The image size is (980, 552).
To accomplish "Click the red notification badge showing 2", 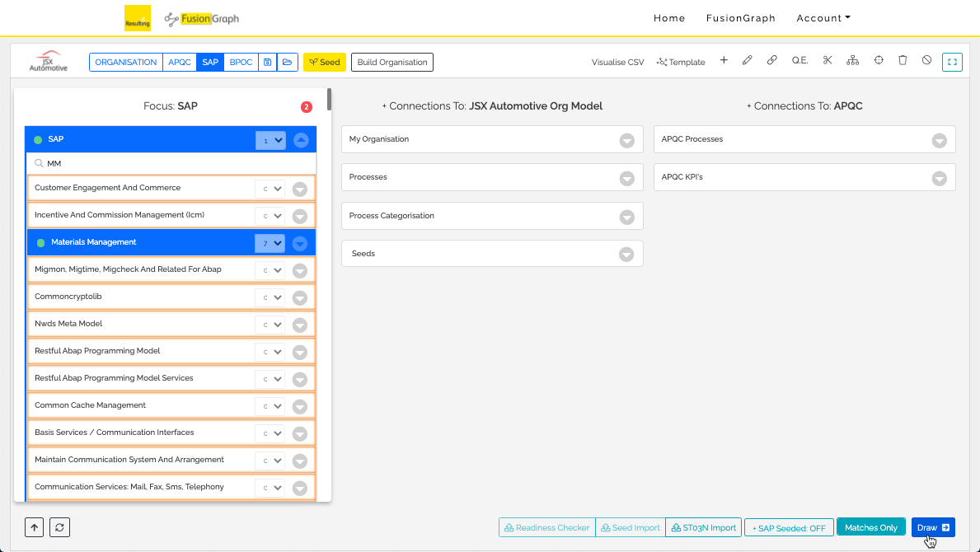I will (x=307, y=107).
